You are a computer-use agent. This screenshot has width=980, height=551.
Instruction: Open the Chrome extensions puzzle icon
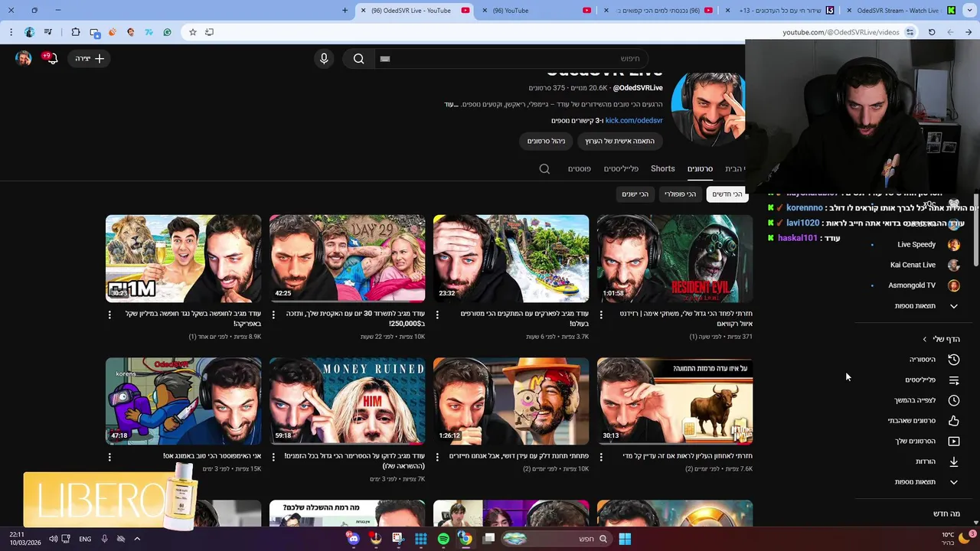coord(76,32)
